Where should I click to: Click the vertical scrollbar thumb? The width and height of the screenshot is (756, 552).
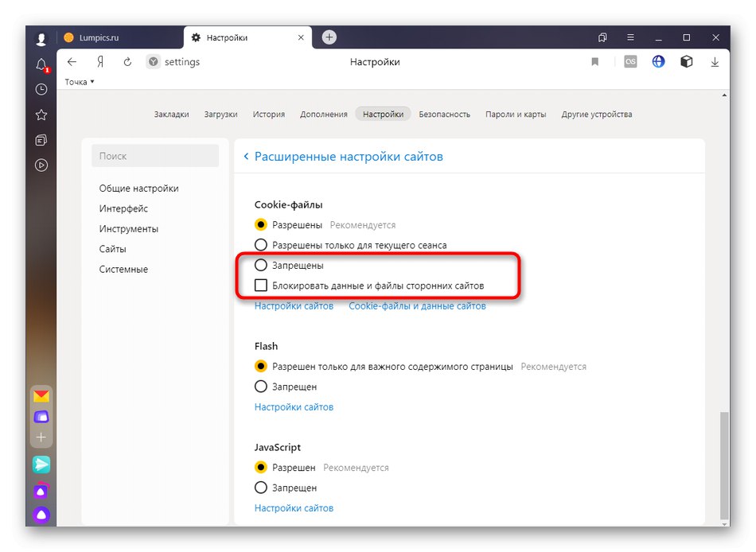coord(723,465)
